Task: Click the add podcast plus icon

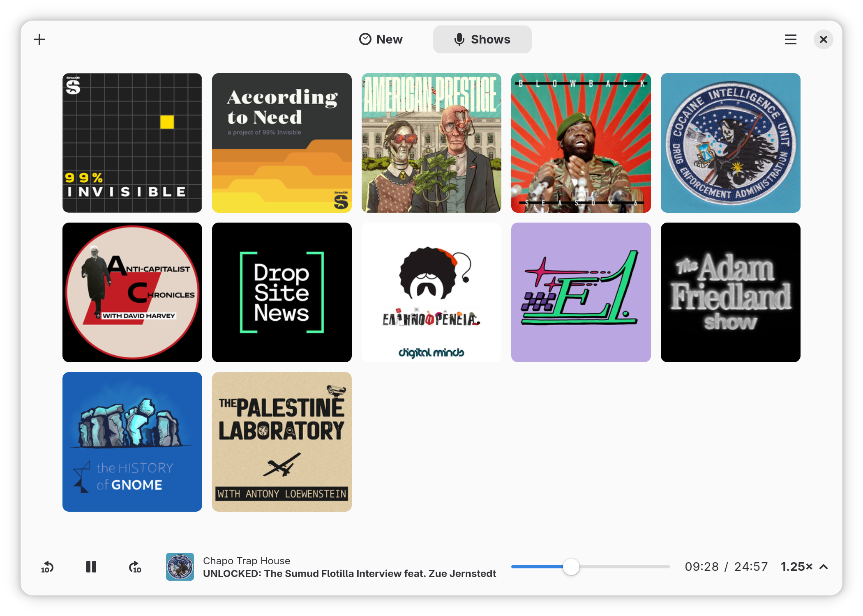Action: pos(39,39)
